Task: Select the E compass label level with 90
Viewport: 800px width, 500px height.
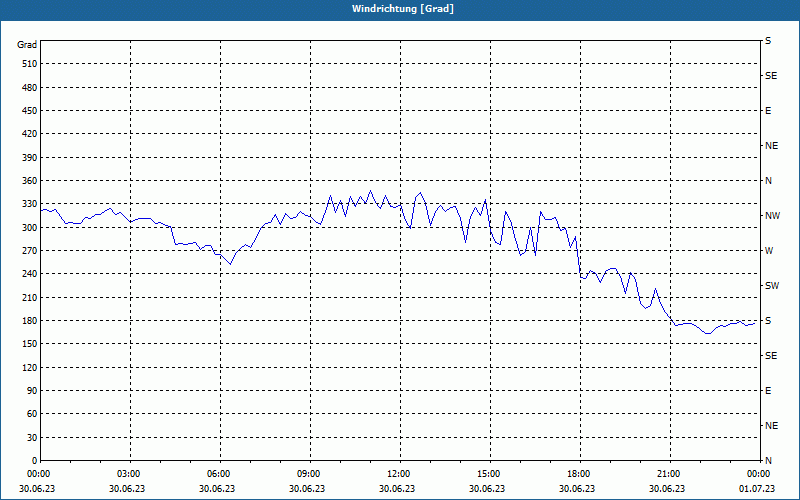Action: 768,391
